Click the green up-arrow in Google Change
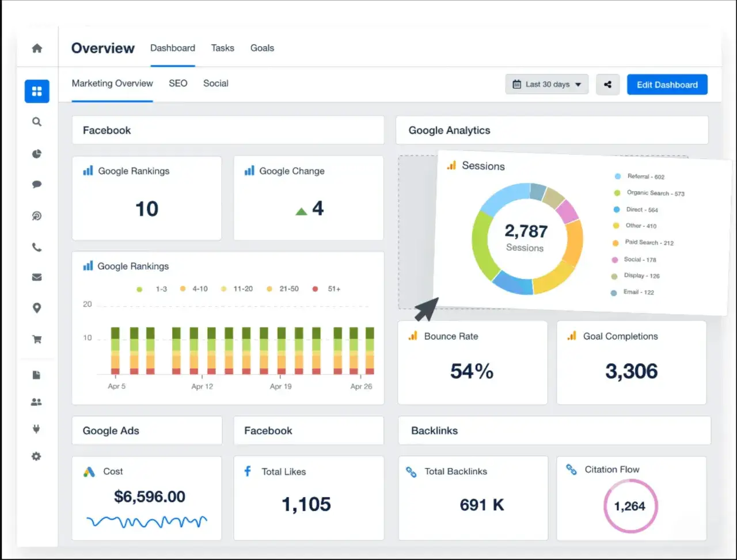The height and width of the screenshot is (560, 737). click(301, 211)
